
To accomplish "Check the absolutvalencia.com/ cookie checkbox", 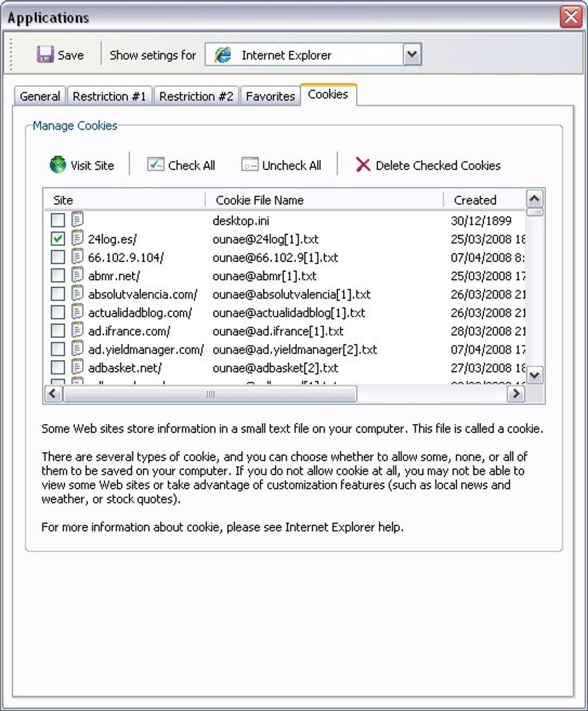I will (58, 294).
